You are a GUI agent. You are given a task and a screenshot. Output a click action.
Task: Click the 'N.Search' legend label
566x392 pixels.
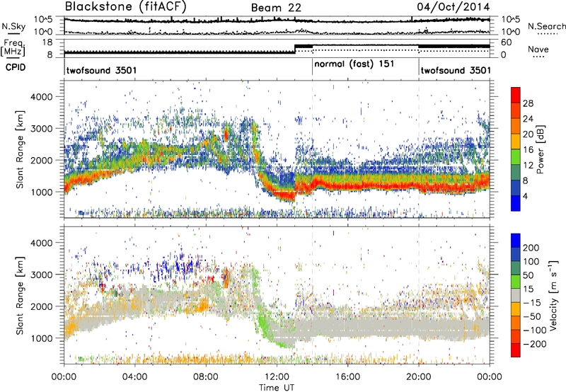(x=546, y=26)
